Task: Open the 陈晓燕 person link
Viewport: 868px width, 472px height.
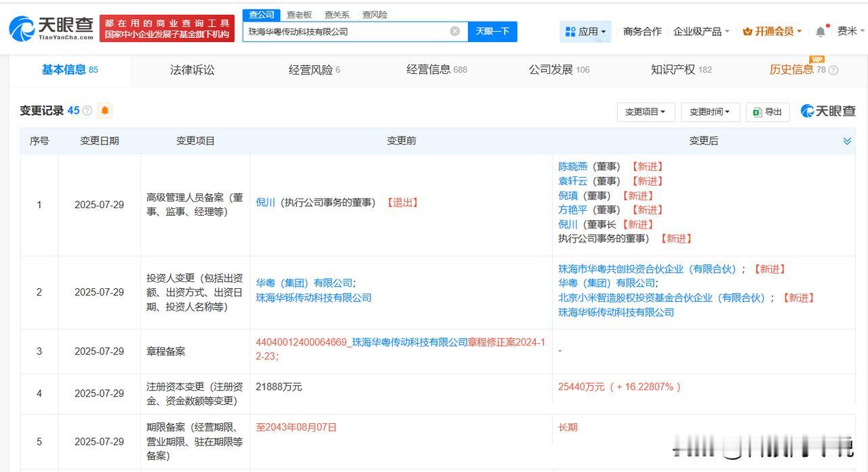Action: click(x=572, y=166)
